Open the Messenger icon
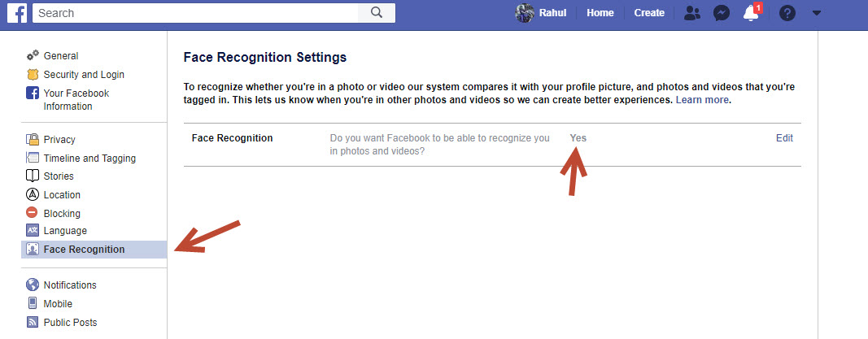The width and height of the screenshot is (868, 339). pyautogui.click(x=722, y=13)
